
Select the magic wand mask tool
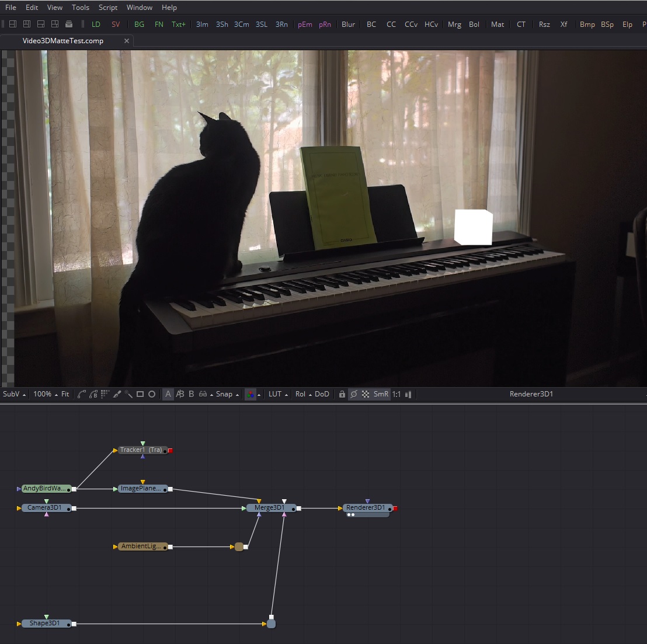coord(128,394)
